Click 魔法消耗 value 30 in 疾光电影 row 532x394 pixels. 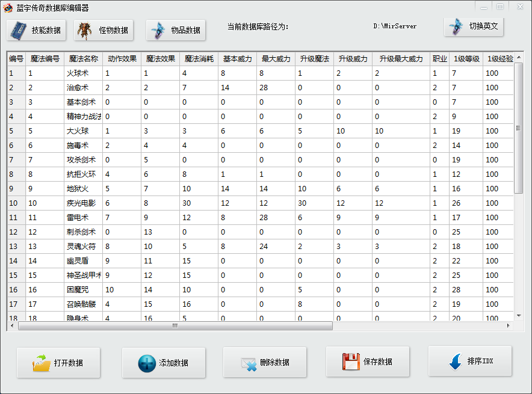(199, 203)
